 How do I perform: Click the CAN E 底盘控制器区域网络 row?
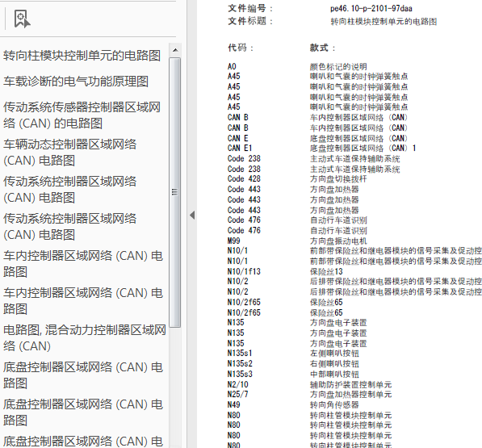(x=317, y=138)
